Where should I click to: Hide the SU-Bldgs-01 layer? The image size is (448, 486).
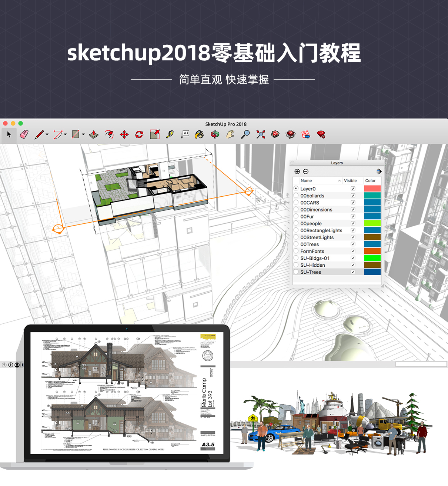tap(353, 258)
